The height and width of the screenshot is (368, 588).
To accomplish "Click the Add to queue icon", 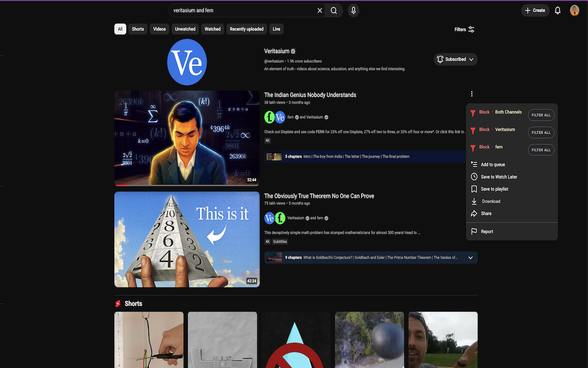I will point(474,165).
